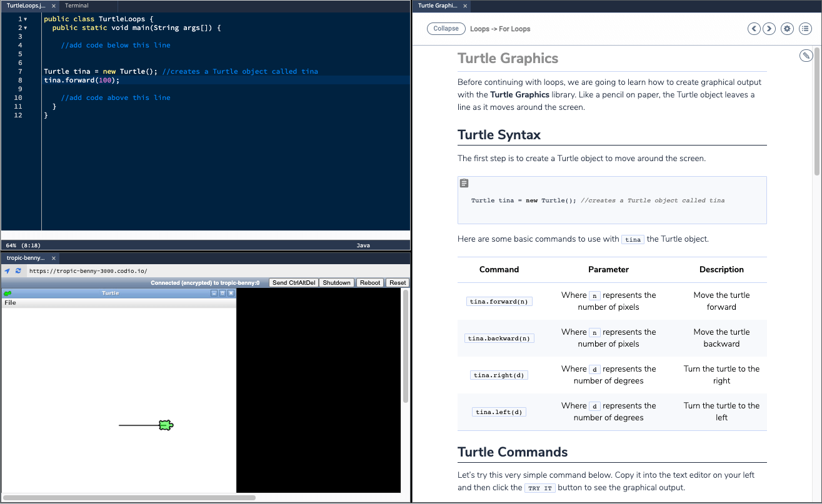Collapse the guide panel
This screenshot has width=822, height=504.
pyautogui.click(x=446, y=28)
